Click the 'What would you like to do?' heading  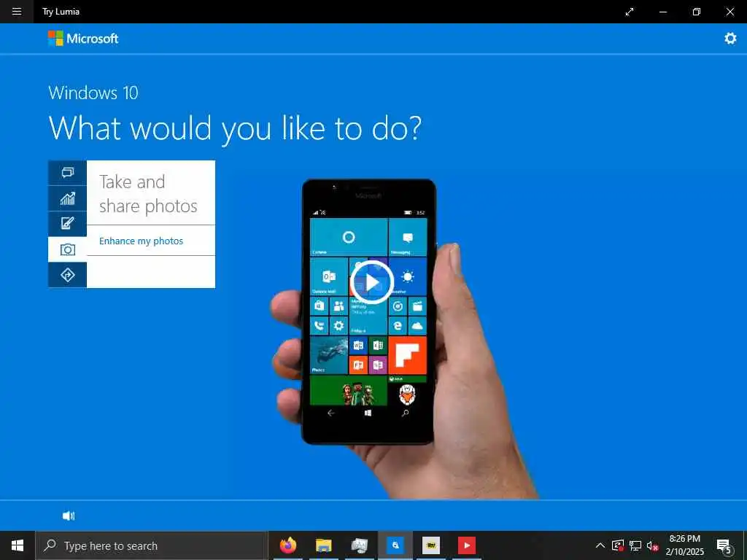click(x=235, y=128)
